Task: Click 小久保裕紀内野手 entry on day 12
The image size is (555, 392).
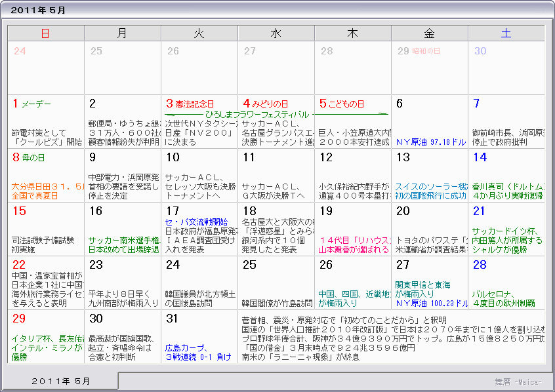Action: (354, 191)
